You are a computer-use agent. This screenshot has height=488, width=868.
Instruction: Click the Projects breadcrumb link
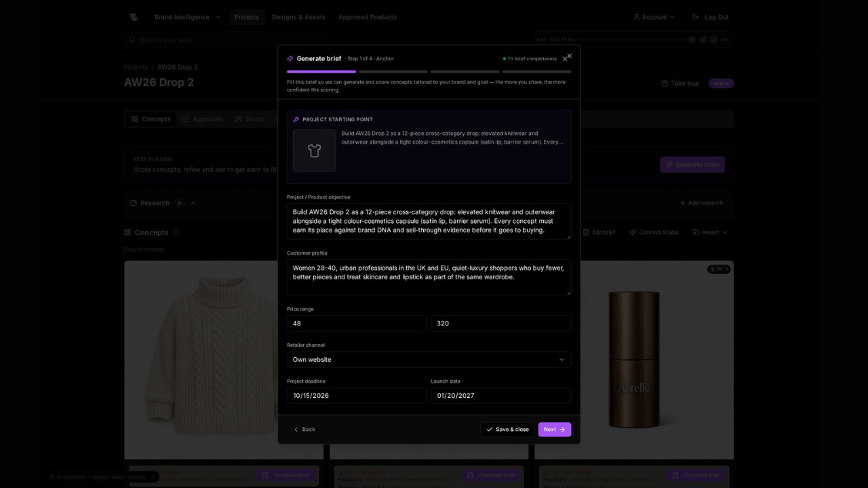coord(136,67)
